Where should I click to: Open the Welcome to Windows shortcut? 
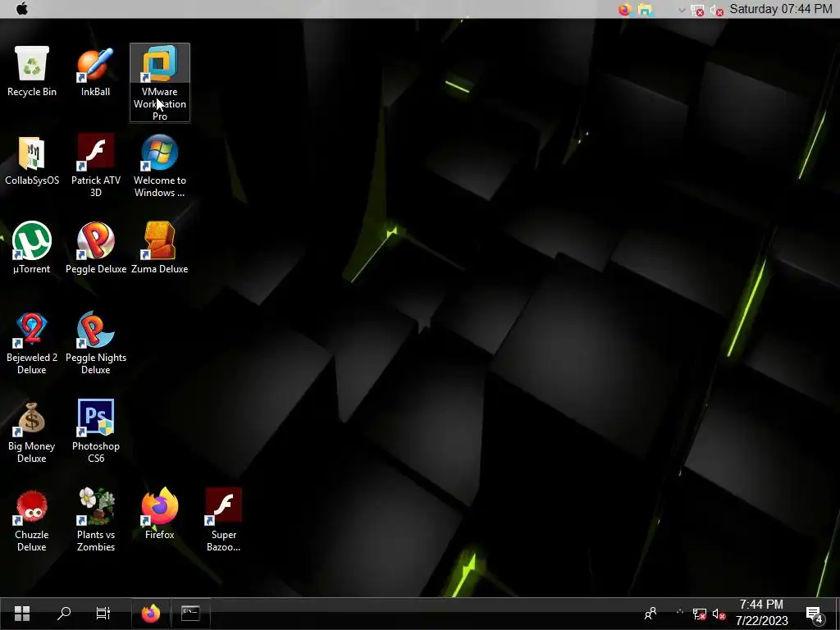click(160, 166)
